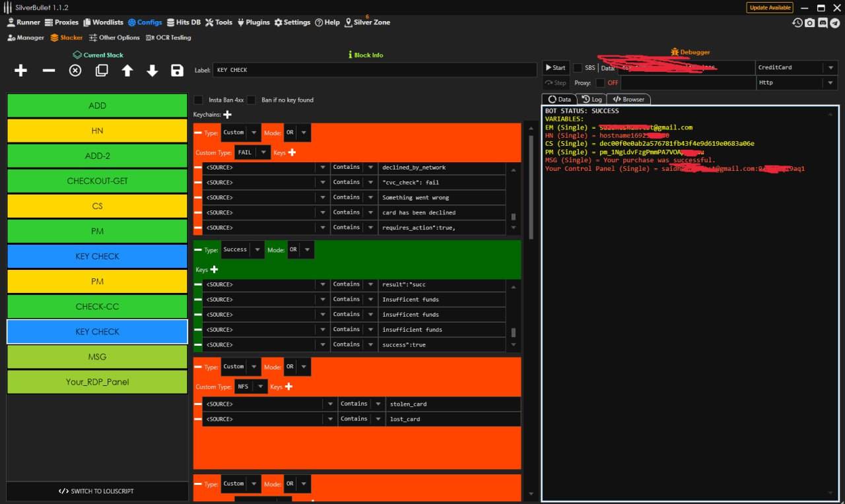This screenshot has height=504, width=845.
Task: Add a new keychain with plus icon
Action: (228, 115)
